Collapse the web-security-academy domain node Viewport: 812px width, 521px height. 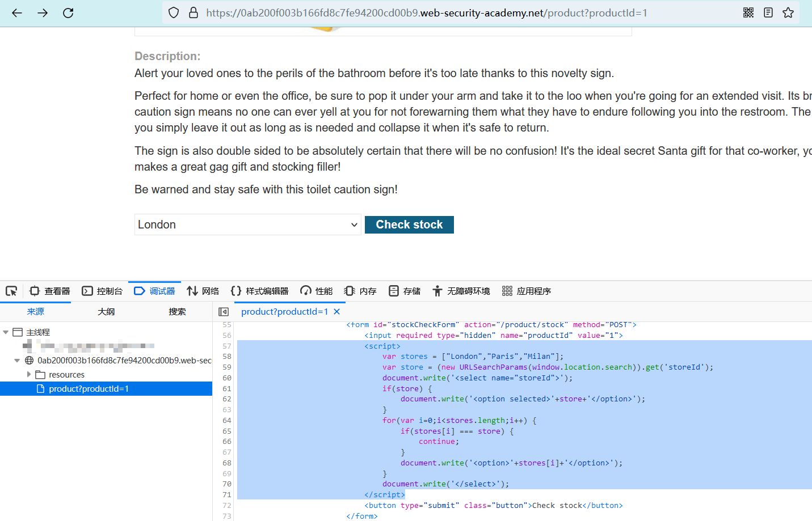(x=17, y=361)
